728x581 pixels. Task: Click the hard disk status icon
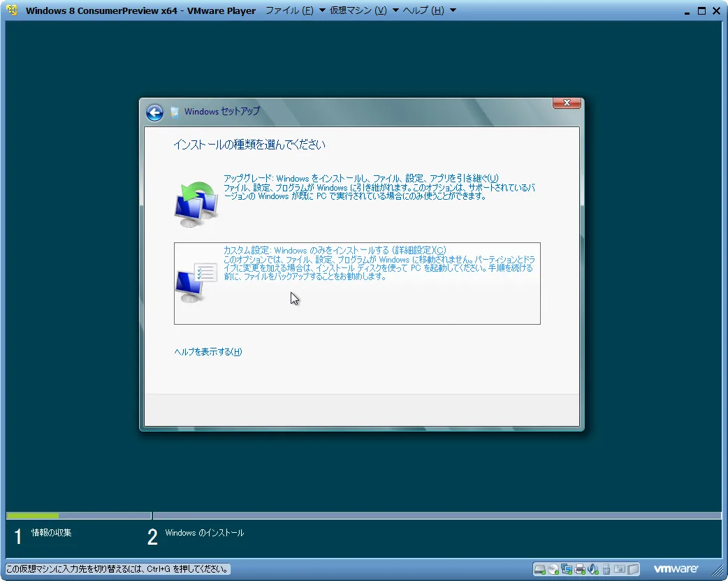541,569
